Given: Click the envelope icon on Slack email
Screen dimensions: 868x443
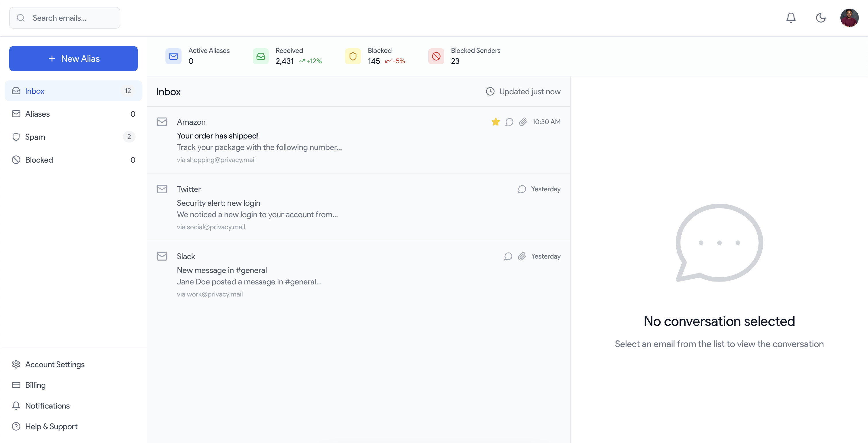Looking at the screenshot, I should tap(162, 256).
